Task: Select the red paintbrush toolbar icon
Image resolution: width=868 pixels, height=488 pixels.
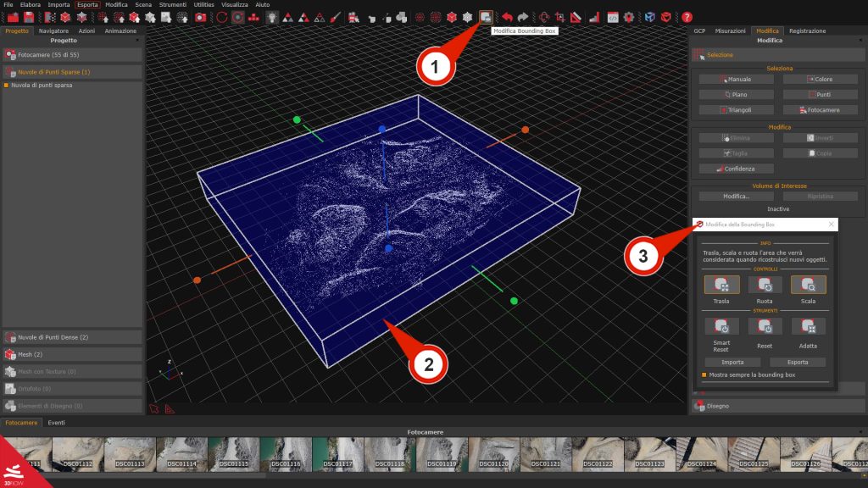Action: coord(336,18)
